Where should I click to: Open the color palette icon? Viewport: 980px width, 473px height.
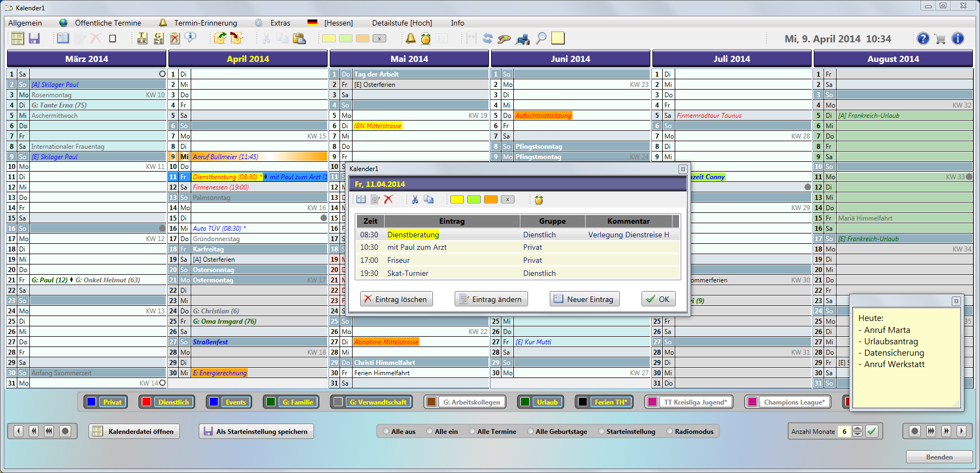504,39
